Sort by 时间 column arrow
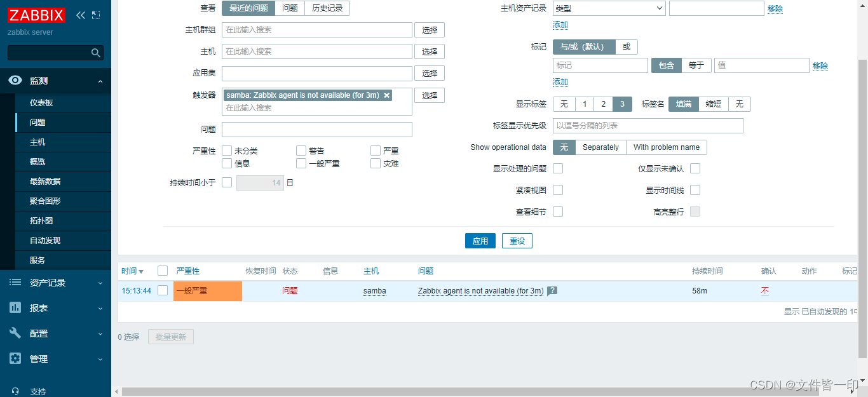 point(141,272)
